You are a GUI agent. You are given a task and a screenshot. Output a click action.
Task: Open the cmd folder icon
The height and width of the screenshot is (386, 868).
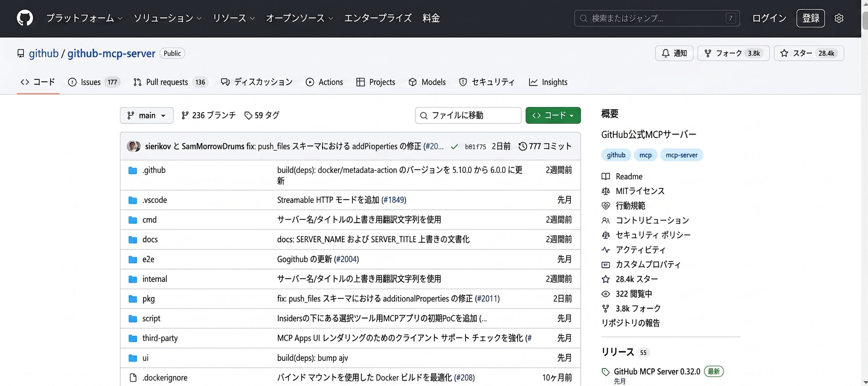133,220
